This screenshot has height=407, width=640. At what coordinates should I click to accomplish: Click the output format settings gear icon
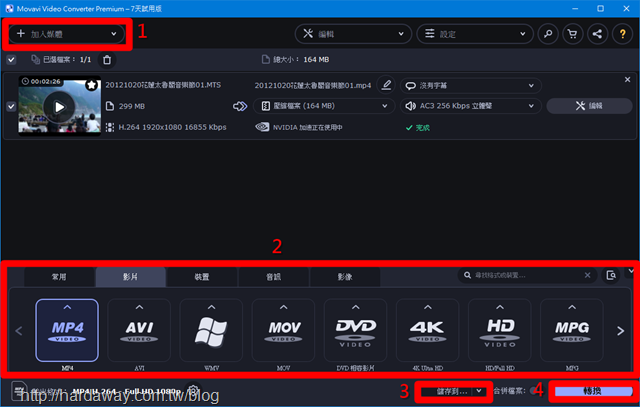pyautogui.click(x=193, y=391)
